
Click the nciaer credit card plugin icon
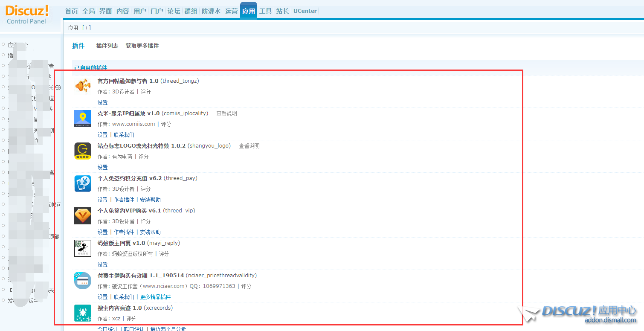click(83, 281)
